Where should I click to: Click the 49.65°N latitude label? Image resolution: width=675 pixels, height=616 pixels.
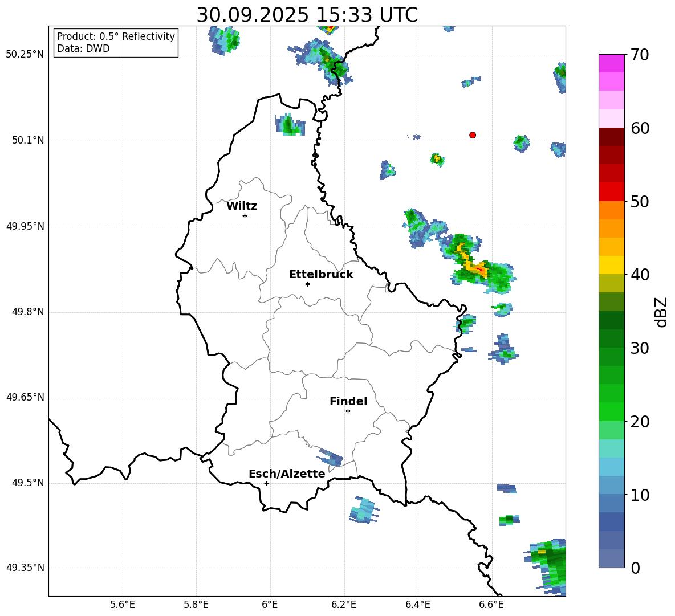point(25,397)
